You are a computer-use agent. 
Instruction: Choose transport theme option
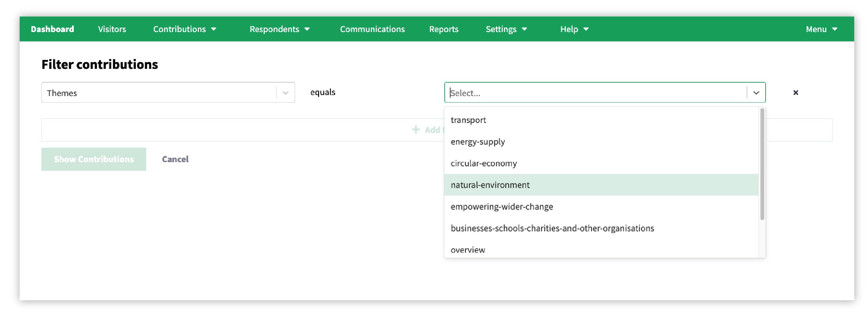pos(601,120)
